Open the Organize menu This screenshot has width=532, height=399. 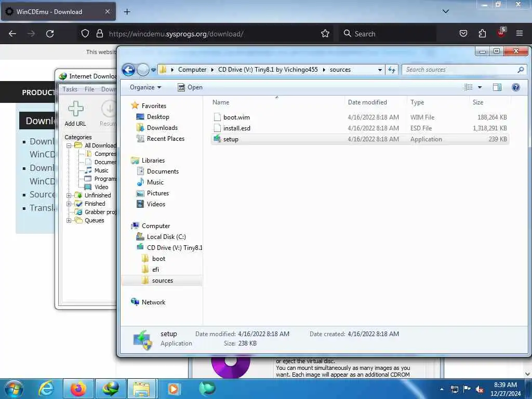coord(145,87)
